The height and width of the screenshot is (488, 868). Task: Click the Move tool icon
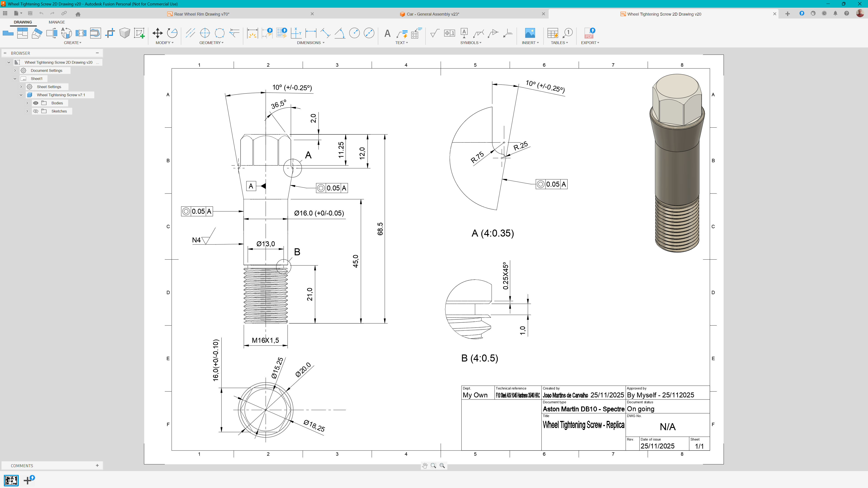click(x=157, y=33)
